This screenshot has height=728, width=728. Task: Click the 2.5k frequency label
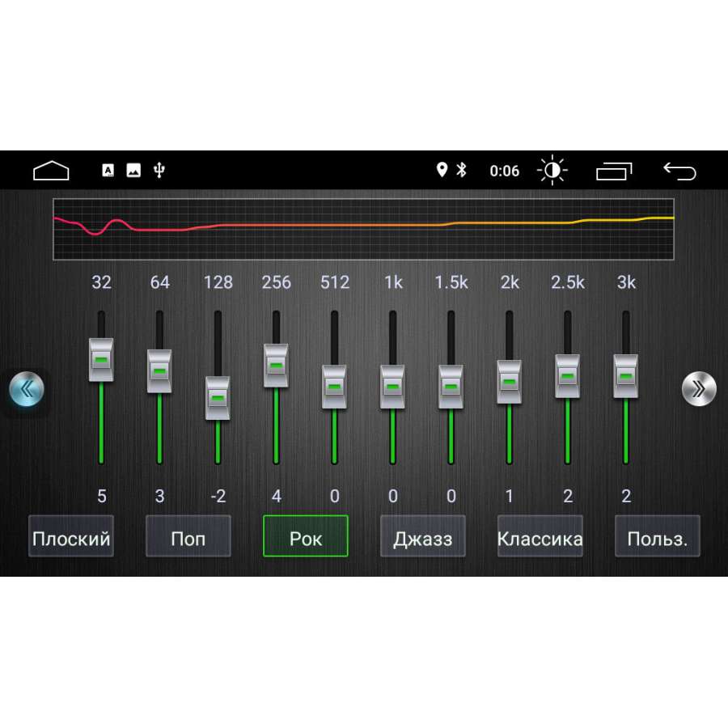click(568, 282)
